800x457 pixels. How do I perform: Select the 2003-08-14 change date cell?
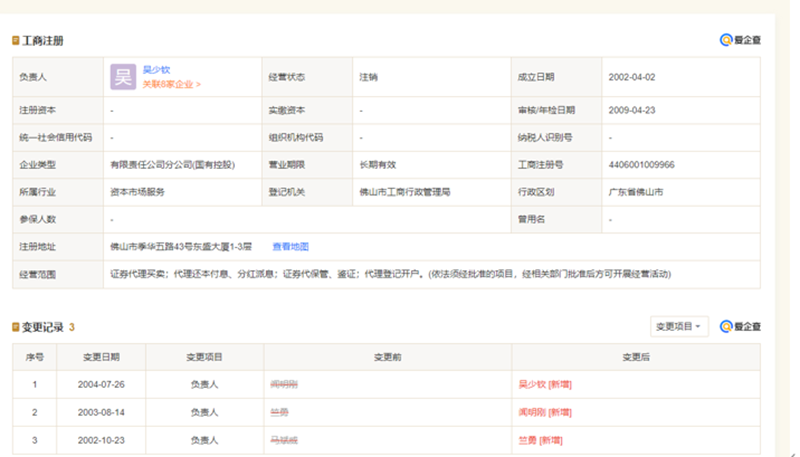pyautogui.click(x=100, y=412)
